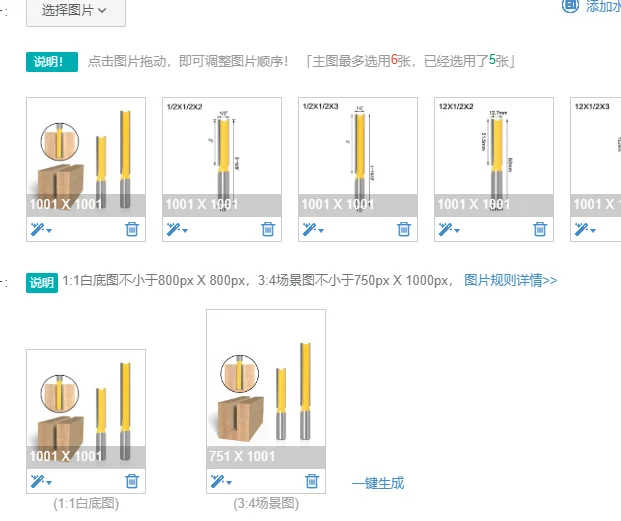Expand edit arrow beside wand under 12X1/2X3 image
Screen dimensions: 621x521
point(593,230)
